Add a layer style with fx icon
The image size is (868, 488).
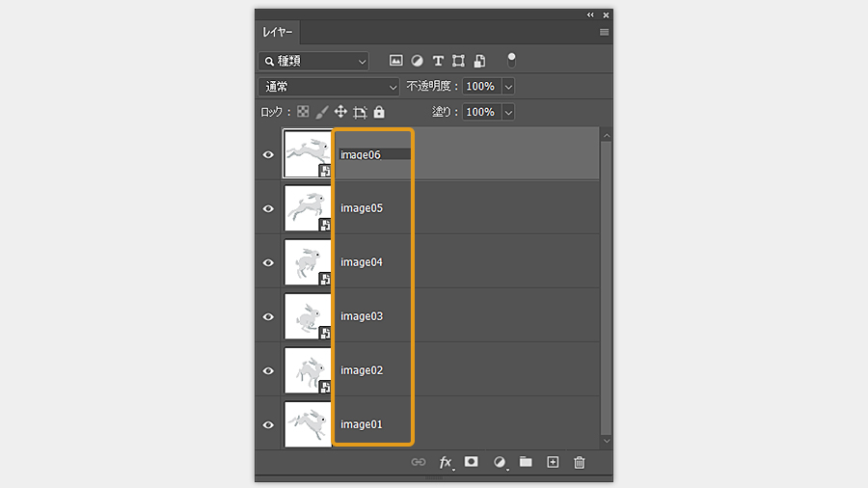click(446, 463)
